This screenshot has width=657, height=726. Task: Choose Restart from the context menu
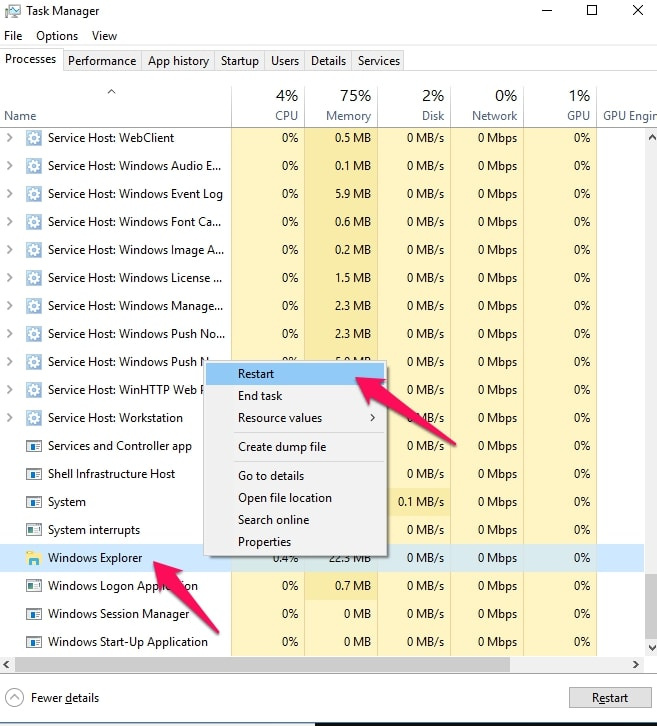tap(256, 374)
